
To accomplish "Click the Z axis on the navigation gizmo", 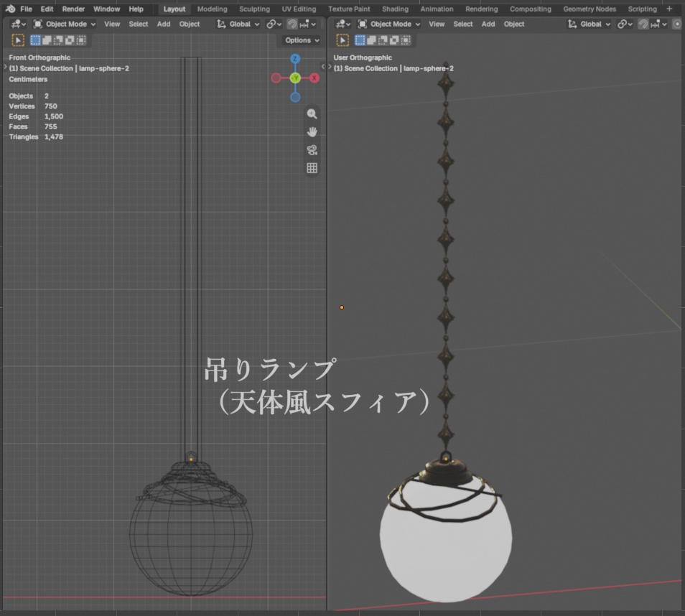I will 295,59.
